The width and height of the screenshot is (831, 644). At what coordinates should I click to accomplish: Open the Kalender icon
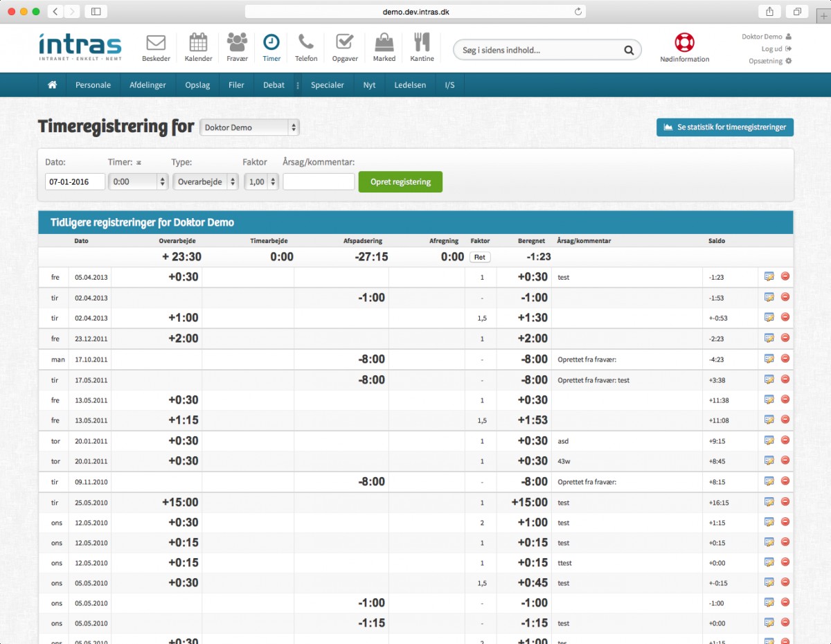coord(198,46)
